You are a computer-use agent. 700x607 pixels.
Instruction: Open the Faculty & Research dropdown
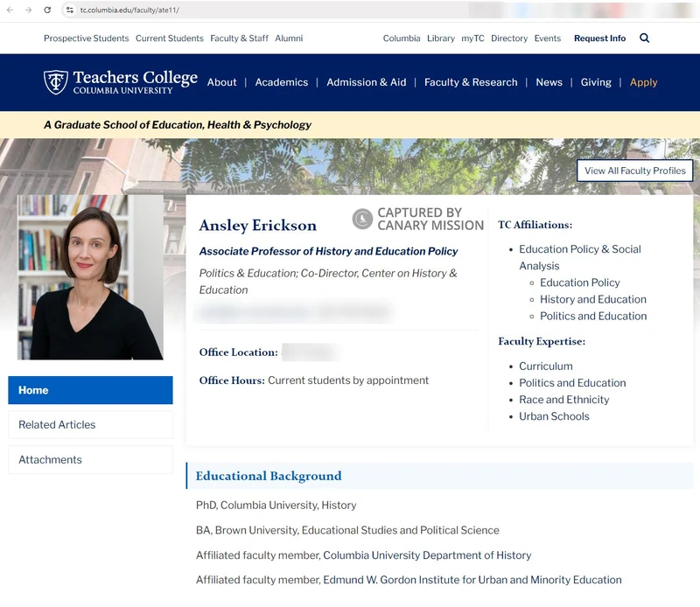click(469, 82)
